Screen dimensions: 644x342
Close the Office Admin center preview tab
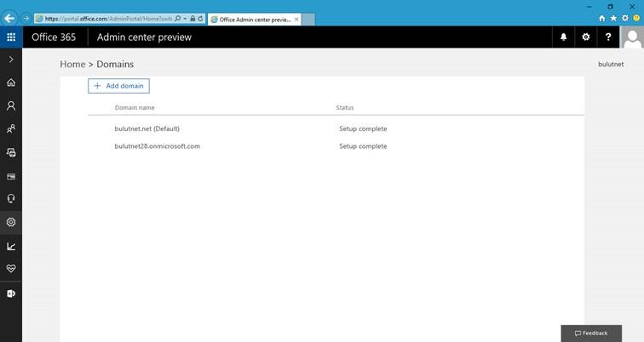coord(296,20)
